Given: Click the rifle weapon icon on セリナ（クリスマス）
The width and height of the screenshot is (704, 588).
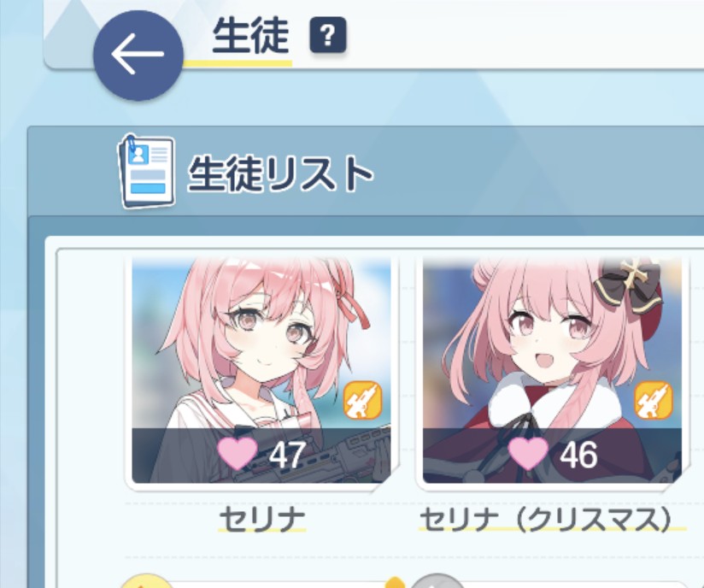Looking at the screenshot, I should (654, 400).
